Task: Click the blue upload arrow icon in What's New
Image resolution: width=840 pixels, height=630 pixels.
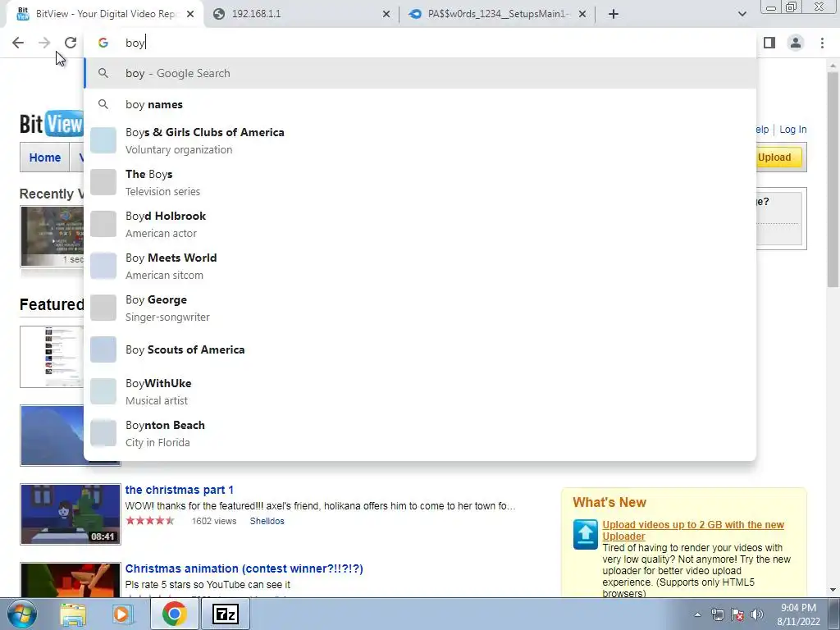Action: tap(586, 534)
